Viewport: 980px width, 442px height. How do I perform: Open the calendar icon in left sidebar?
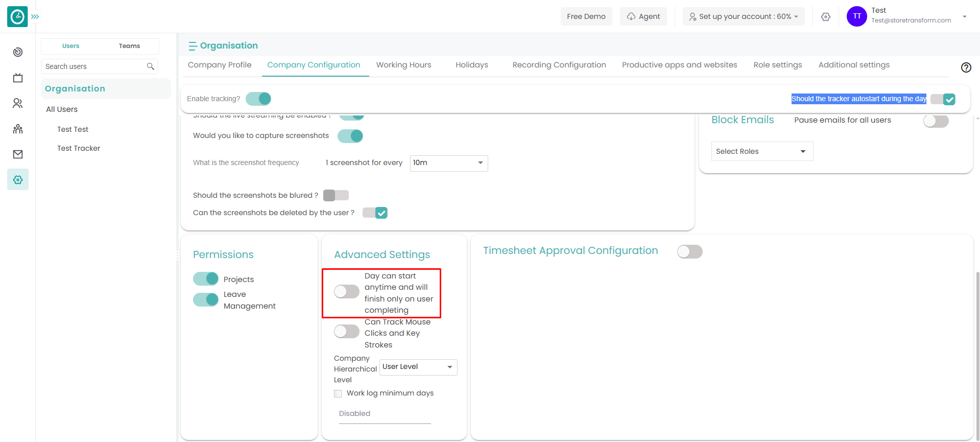[x=18, y=78]
